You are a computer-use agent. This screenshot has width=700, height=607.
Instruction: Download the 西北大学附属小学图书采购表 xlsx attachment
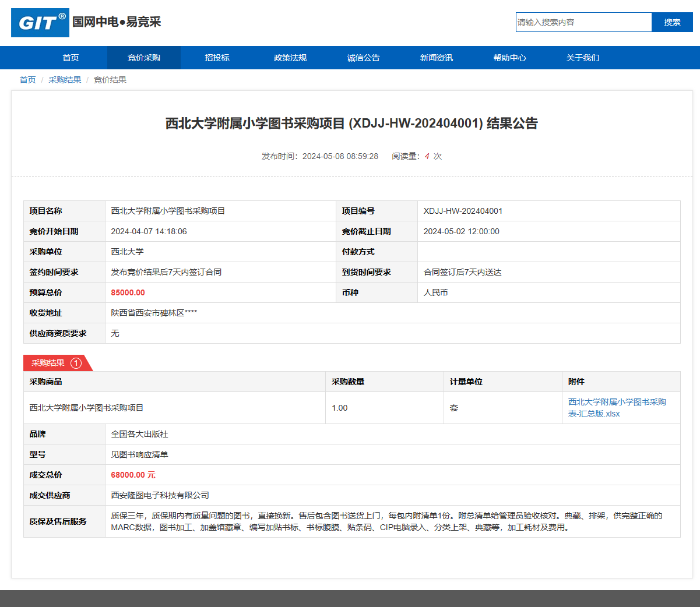click(617, 408)
